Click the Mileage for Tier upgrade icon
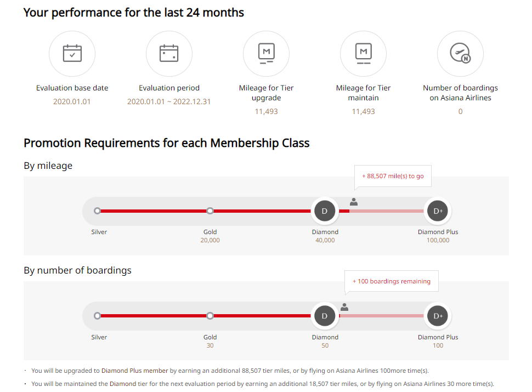This screenshot has height=392, width=532. tap(266, 53)
